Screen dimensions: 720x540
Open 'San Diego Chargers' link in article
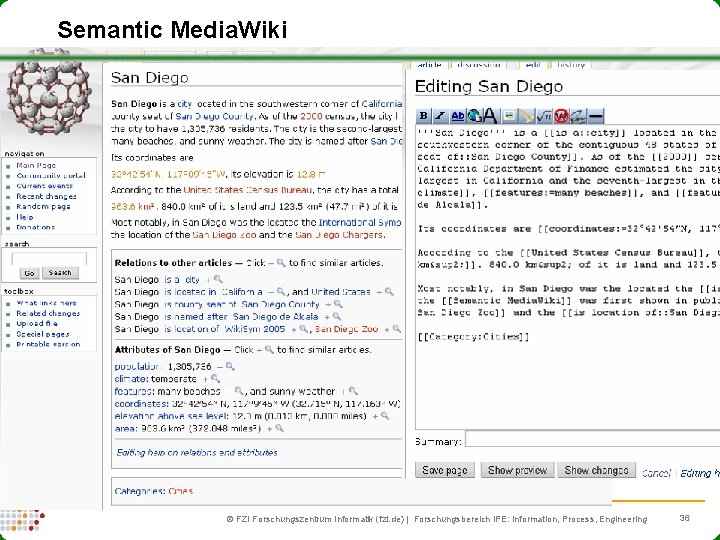pos(339,235)
